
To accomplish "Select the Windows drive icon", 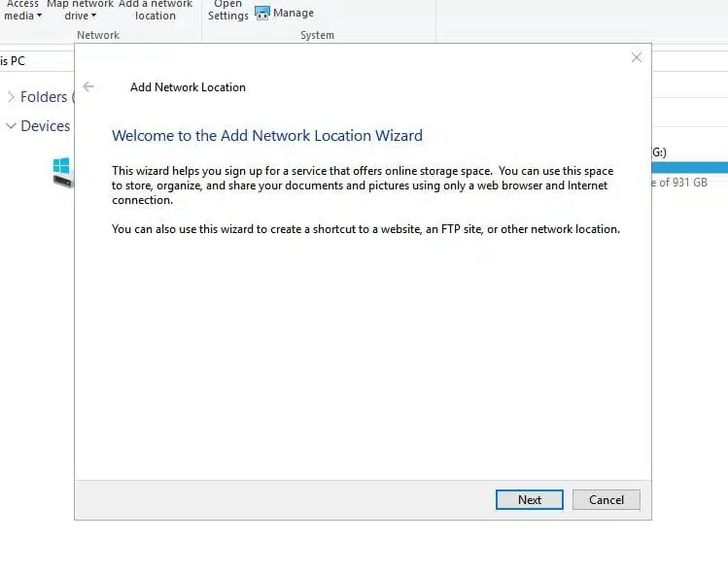I will [62, 172].
